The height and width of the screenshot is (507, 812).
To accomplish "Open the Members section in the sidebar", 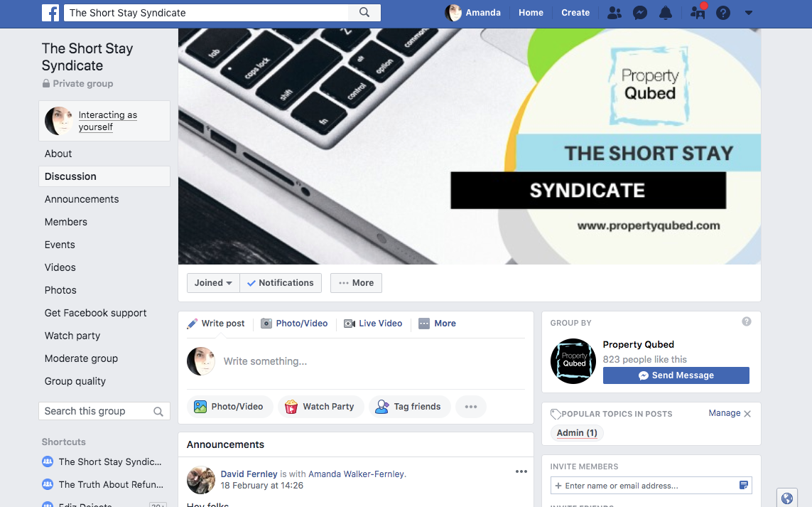I will [x=66, y=222].
